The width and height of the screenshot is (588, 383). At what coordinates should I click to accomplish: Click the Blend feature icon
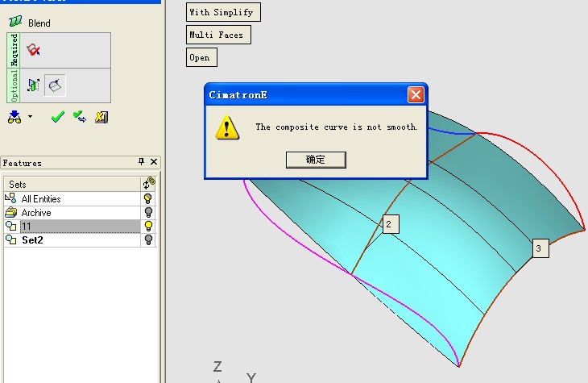[15, 22]
